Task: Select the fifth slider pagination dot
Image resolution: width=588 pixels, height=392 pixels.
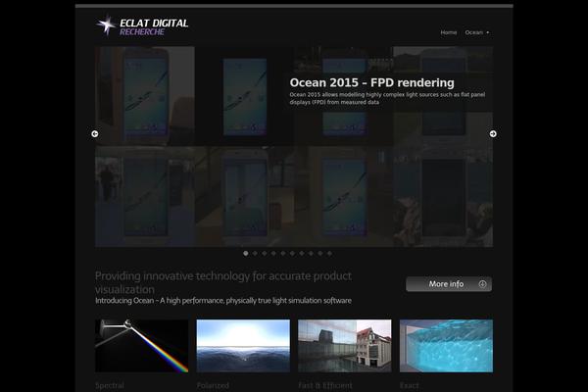Action: 283,254
